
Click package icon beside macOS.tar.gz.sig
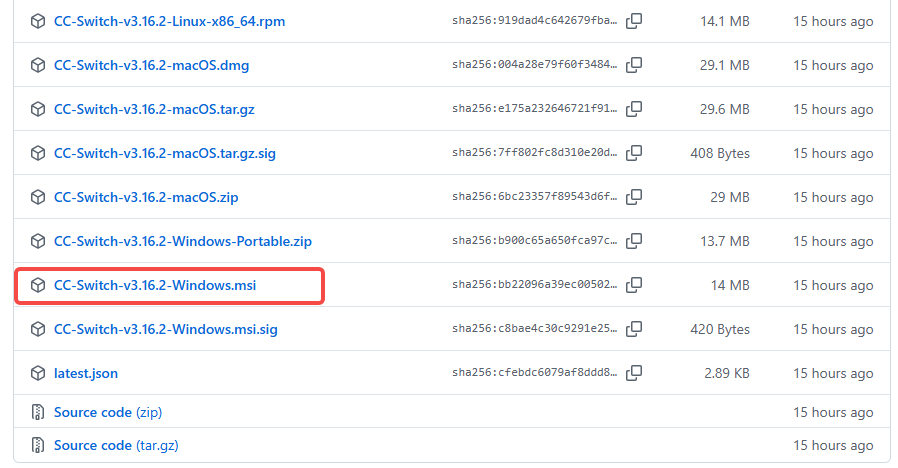(x=38, y=153)
